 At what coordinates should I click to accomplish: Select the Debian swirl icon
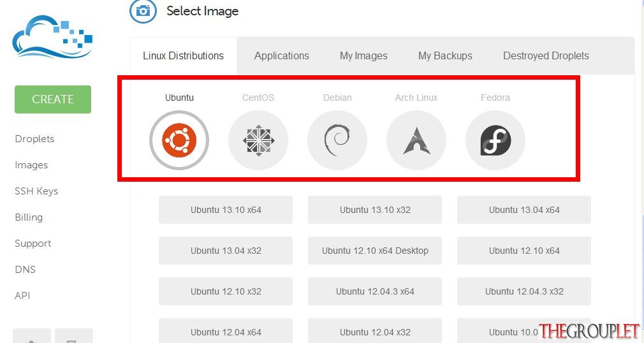[337, 140]
